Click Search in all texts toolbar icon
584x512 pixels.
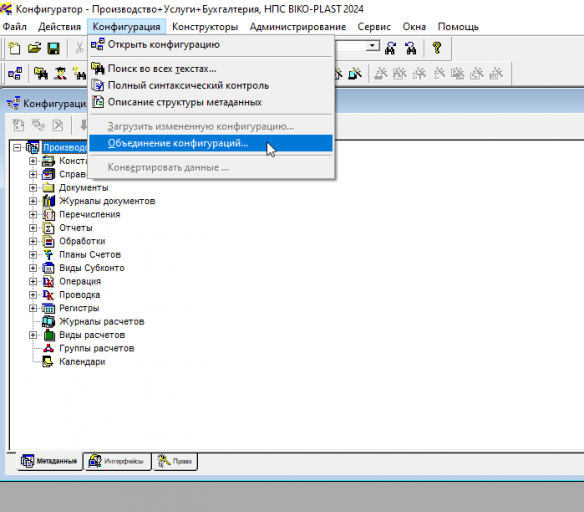41,73
